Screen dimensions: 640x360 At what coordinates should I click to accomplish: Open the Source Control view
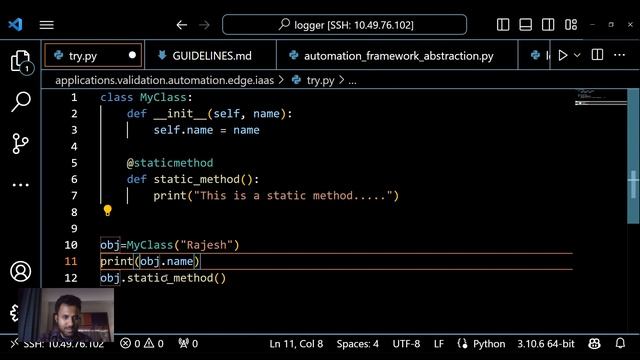coord(20,143)
